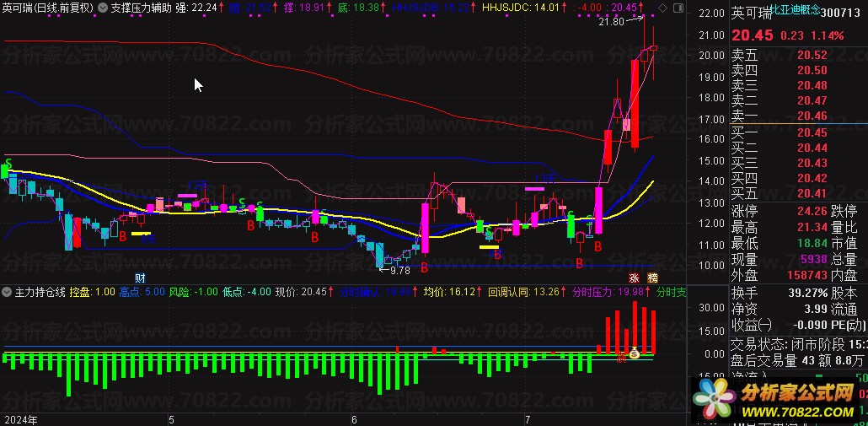Click the 榜 marker icon
Viewport: 868px width, 426px height.
(653, 277)
